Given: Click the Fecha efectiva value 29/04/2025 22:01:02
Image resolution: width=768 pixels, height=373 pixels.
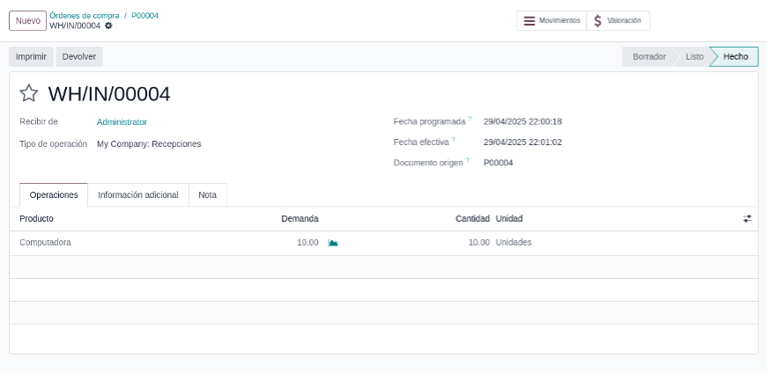Looking at the screenshot, I should (523, 142).
